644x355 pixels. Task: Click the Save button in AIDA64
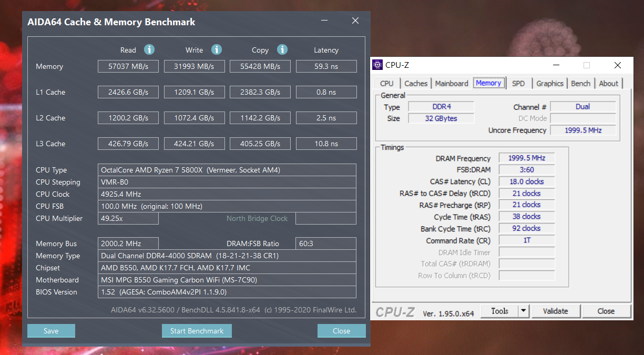[x=51, y=331]
